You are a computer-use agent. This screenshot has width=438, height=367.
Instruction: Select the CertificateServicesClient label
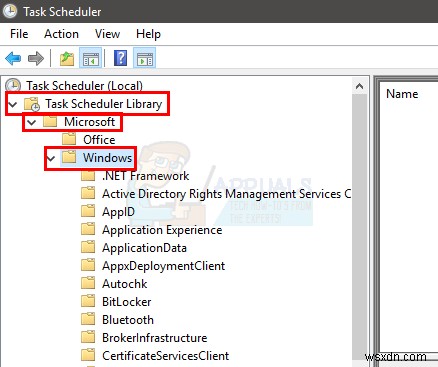[166, 356]
